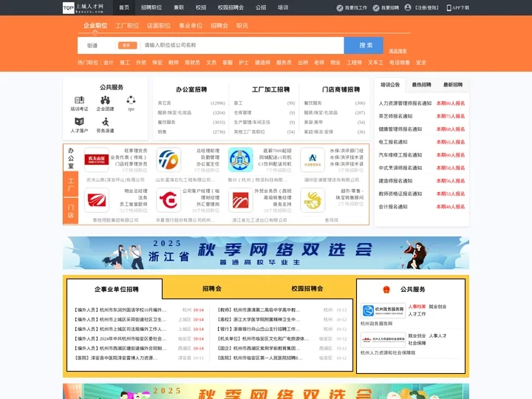Click the 注册/登陆 link
Viewport: 532px width, 399px height.
(x=426, y=7)
